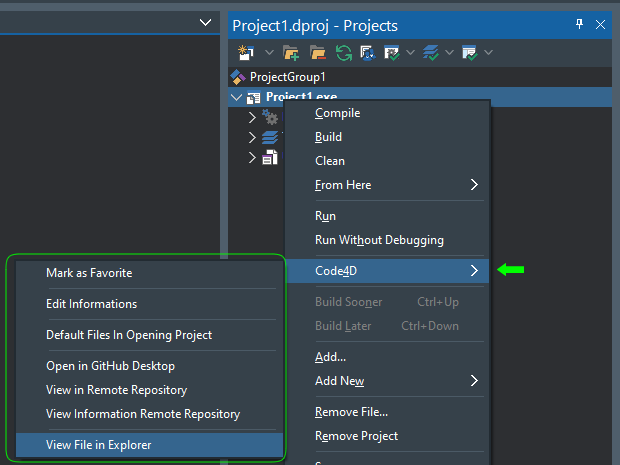Click the Build Later menu entry
The height and width of the screenshot is (465, 620).
[x=388, y=326]
